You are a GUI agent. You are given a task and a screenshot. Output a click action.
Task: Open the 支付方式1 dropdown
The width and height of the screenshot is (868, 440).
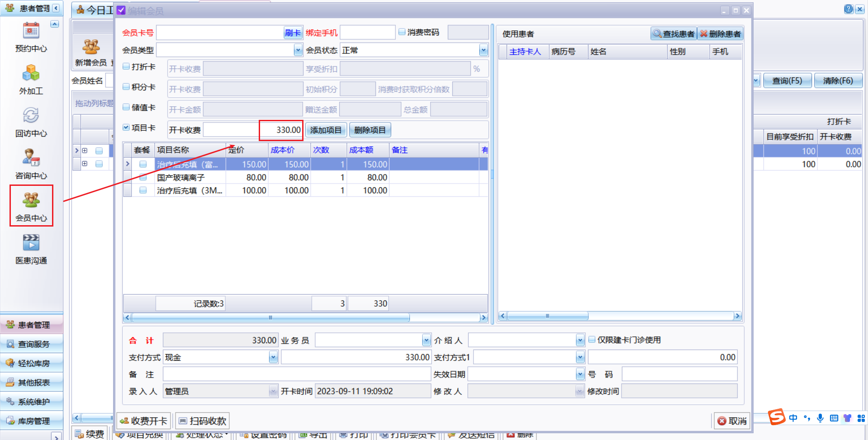pos(580,357)
